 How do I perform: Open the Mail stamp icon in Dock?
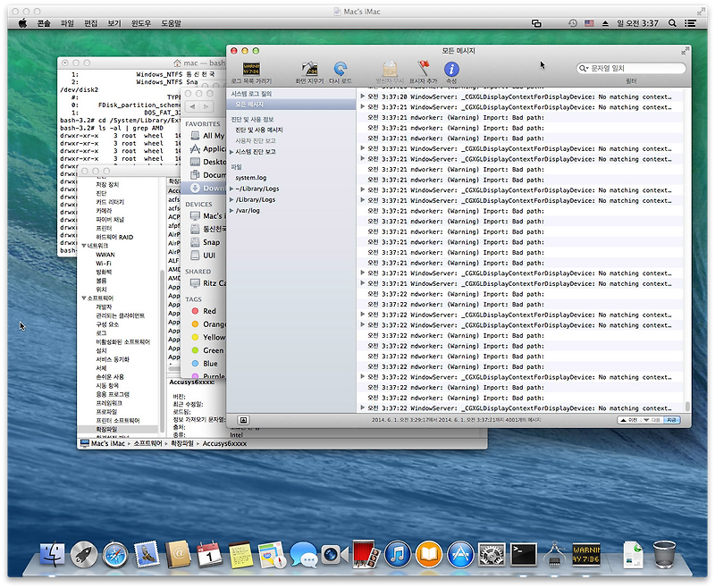tap(147, 554)
